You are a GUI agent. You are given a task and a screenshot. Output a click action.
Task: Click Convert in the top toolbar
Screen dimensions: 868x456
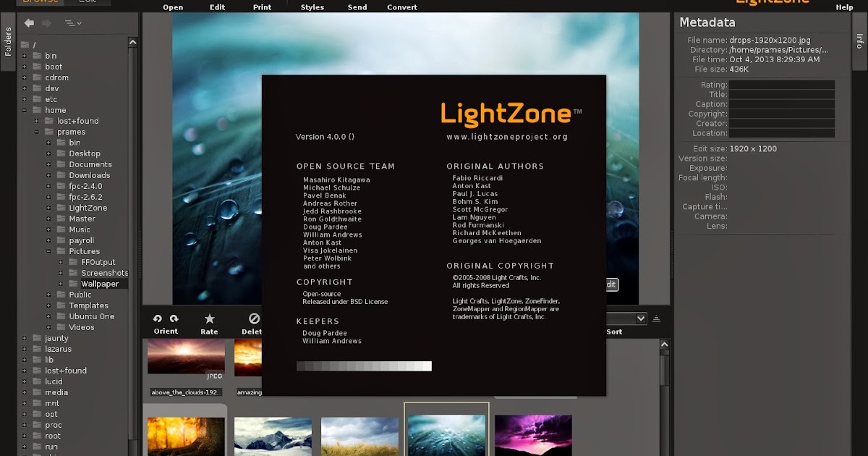coord(402,7)
